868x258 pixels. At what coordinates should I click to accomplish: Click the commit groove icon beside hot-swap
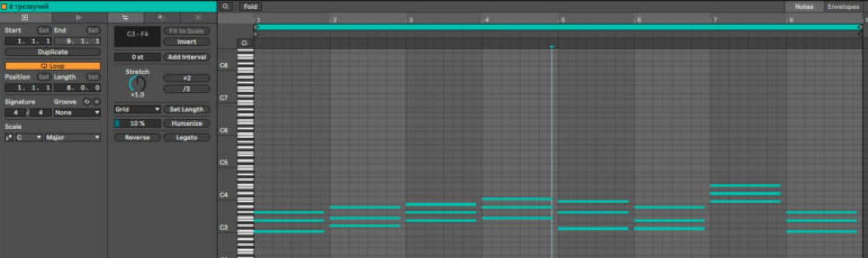(x=97, y=102)
